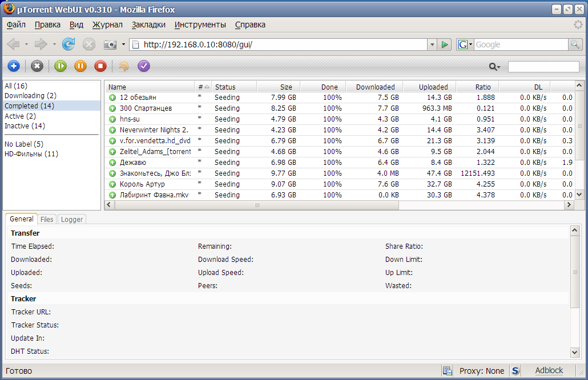Expand the address bar history dropdown arrow
The height and width of the screenshot is (380, 588).
click(432, 45)
